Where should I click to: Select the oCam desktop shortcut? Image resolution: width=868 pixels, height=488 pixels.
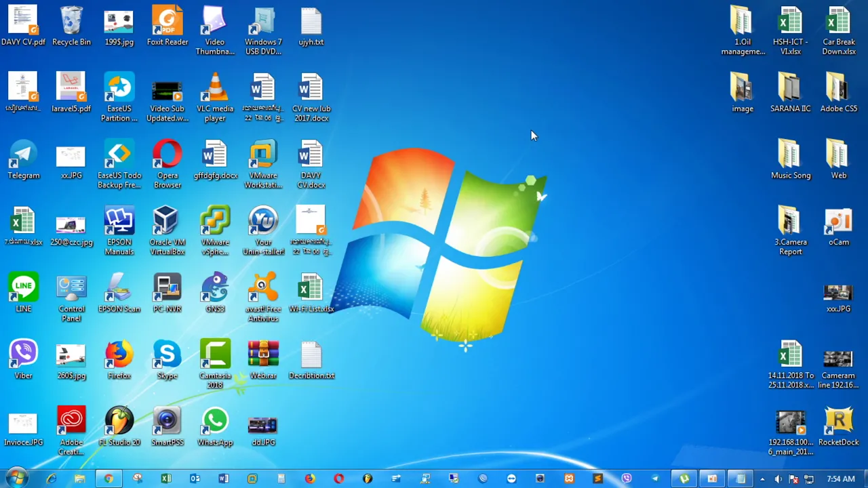(839, 226)
